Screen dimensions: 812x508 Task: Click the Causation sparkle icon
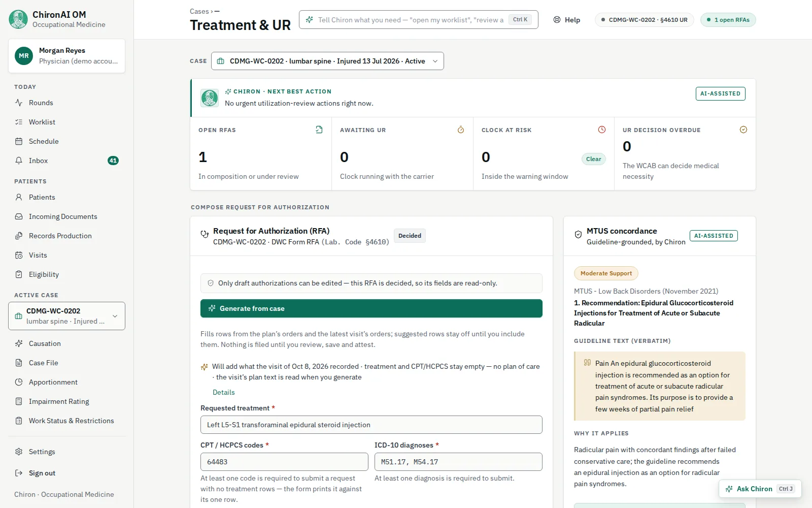click(x=19, y=343)
